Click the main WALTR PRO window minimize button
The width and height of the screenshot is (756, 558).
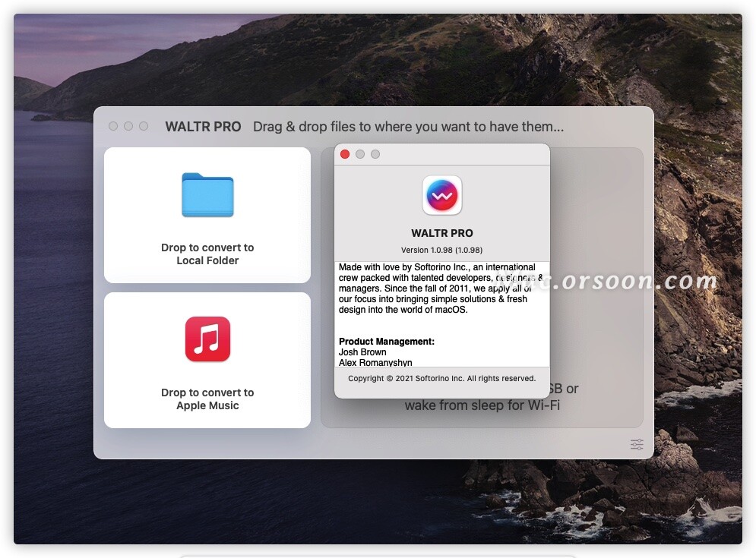[128, 126]
